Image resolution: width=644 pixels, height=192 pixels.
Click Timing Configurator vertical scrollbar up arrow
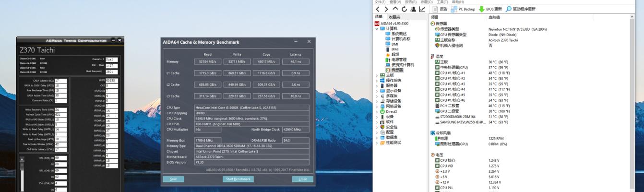22,159
